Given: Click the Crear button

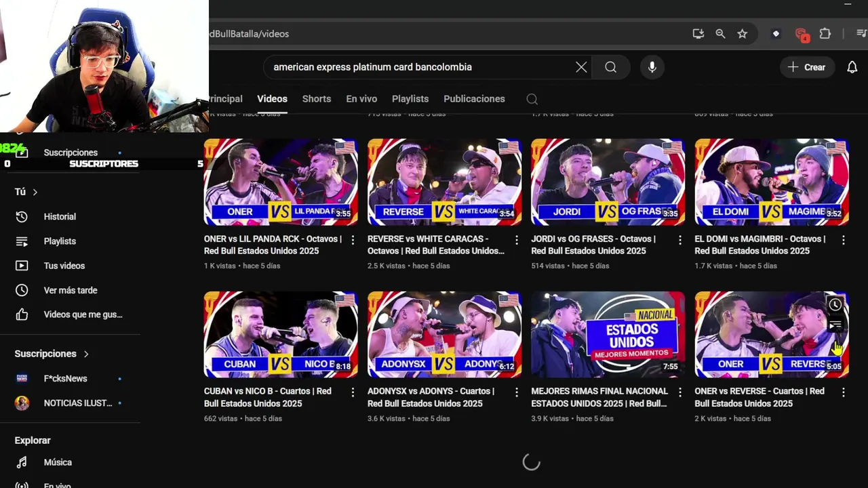Looking at the screenshot, I should [x=806, y=67].
